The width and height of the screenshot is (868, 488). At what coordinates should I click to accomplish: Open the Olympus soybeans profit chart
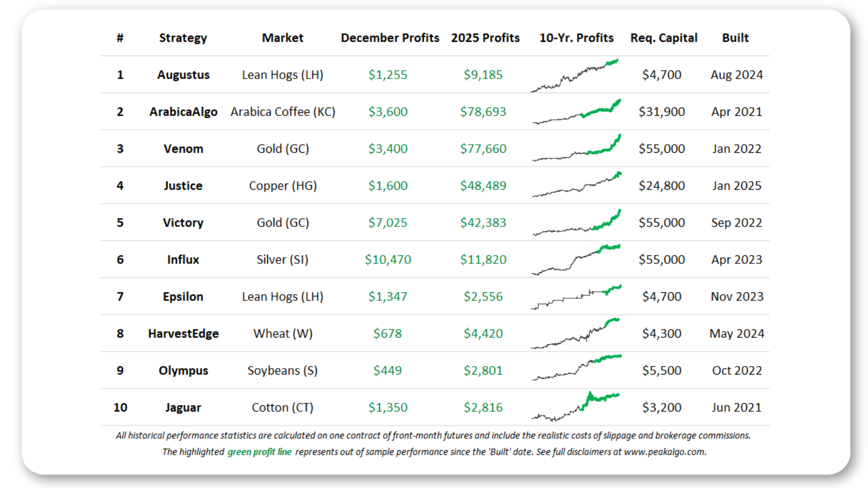(576, 367)
